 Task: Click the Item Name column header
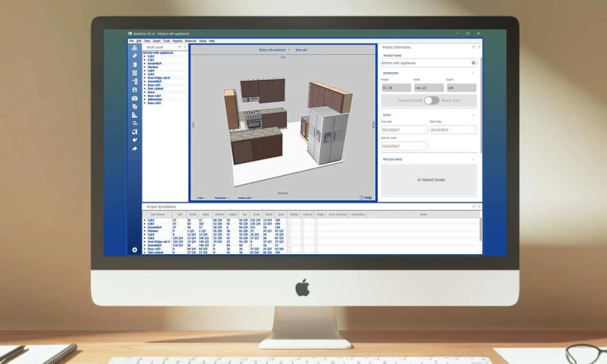pos(158,215)
